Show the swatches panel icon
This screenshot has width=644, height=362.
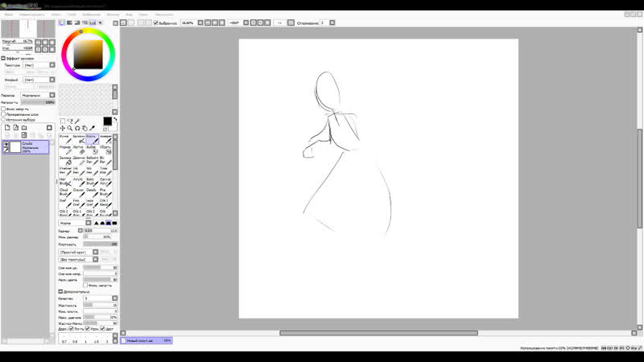(x=93, y=23)
